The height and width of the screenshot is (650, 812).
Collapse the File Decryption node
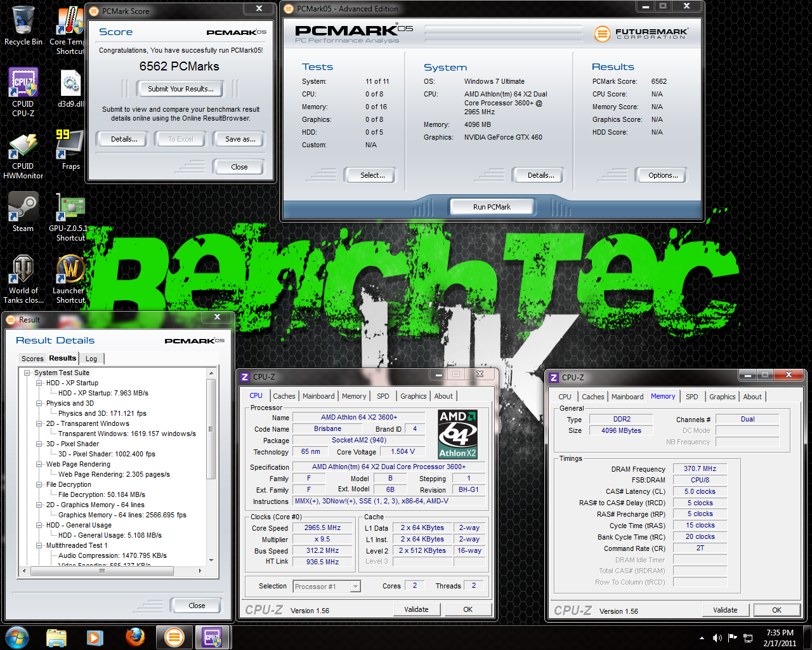[x=39, y=484]
